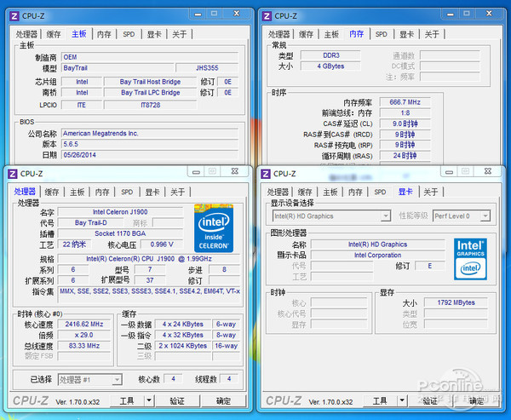This screenshot has width=511, height=420.
Task: Select the 关于 tab in the memory window
Action: tap(432, 34)
